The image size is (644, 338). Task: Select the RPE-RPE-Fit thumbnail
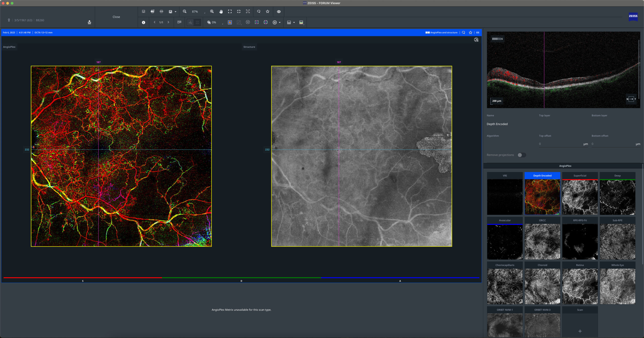580,238
